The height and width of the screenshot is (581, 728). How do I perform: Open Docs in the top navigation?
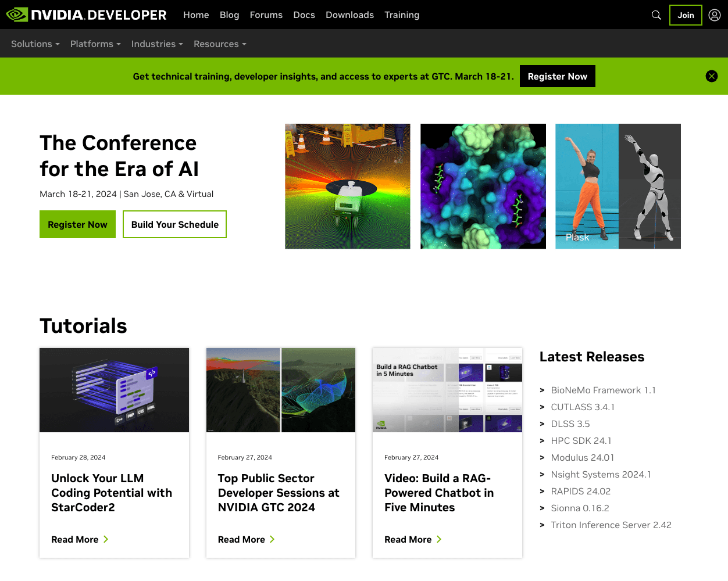[304, 15]
